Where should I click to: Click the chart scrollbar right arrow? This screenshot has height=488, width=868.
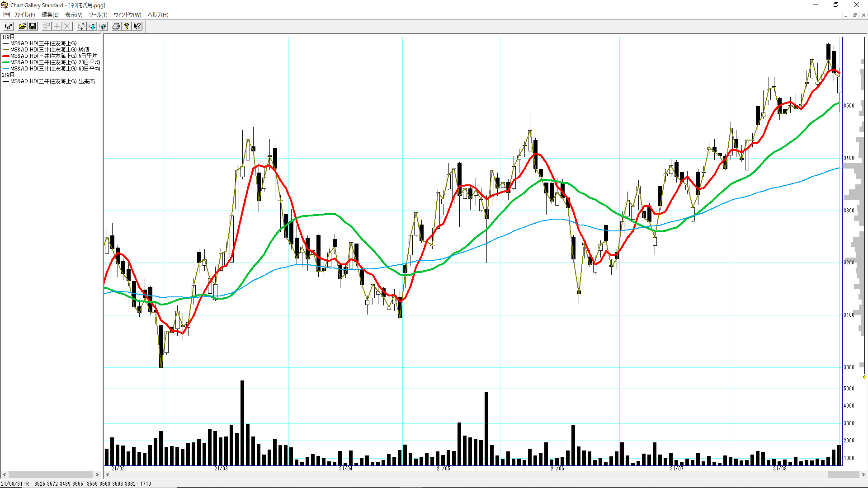coord(863,475)
